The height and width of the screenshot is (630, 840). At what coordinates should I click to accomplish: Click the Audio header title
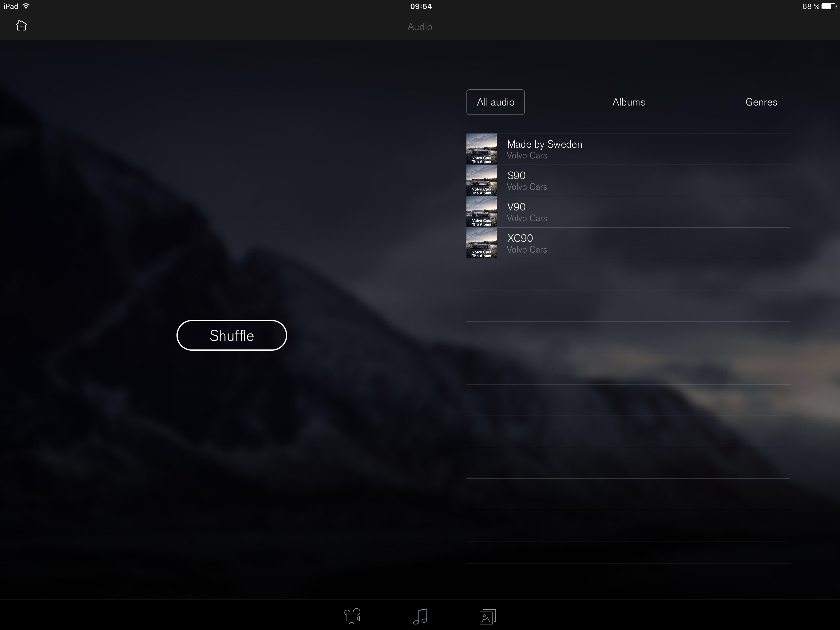tap(420, 27)
